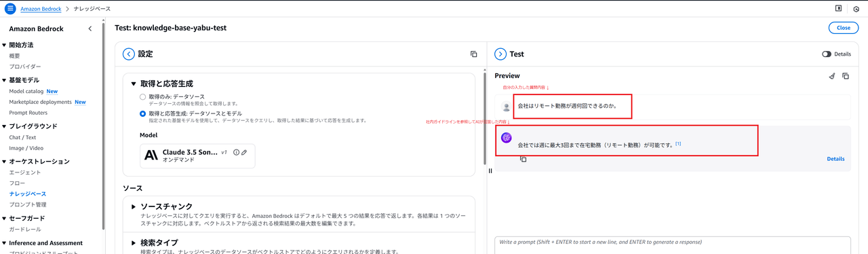Clear the chat preview with broom icon
This screenshot has height=254, width=868.
click(x=832, y=76)
